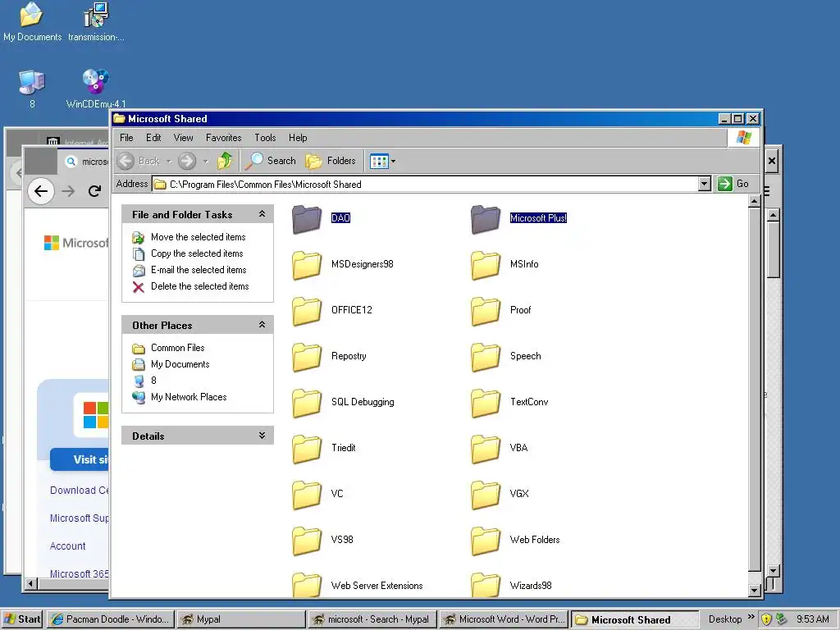Open the transmission installer desktop icon

tap(96, 22)
